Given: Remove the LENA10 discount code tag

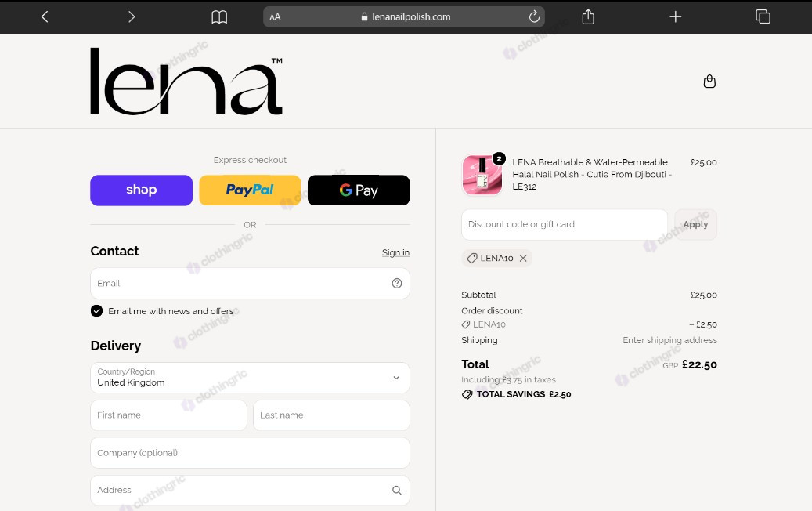Looking at the screenshot, I should (523, 258).
